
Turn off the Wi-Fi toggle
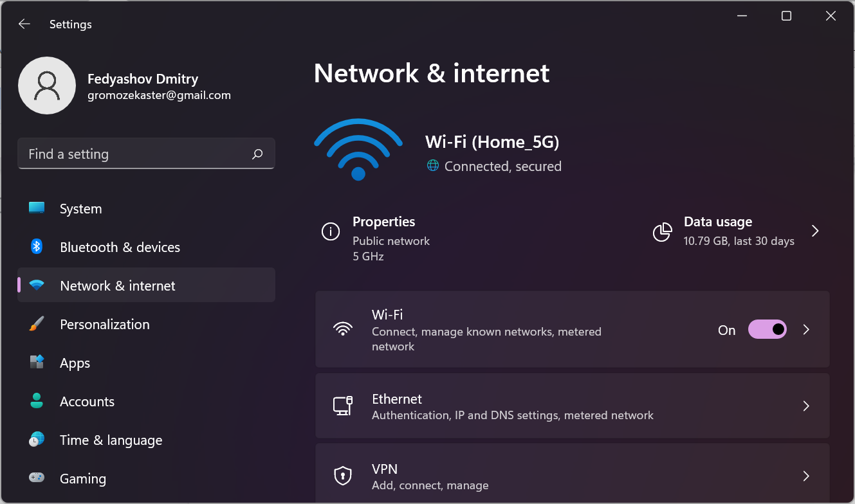767,330
